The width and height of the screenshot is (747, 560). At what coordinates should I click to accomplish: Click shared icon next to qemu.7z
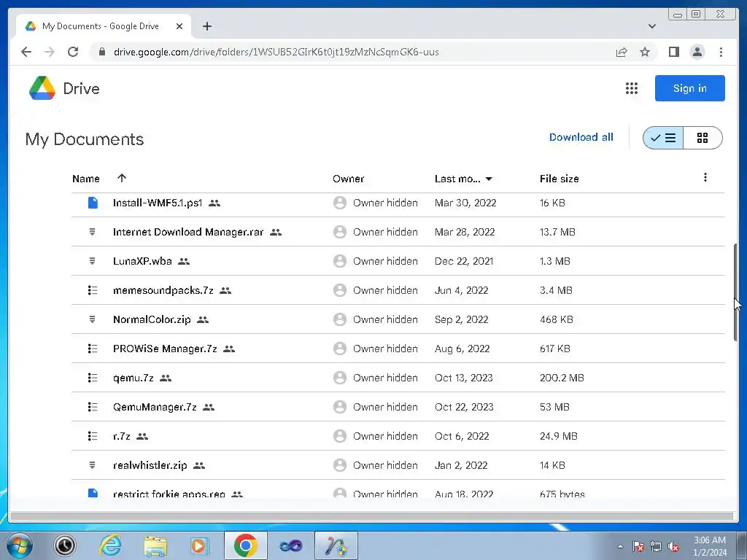pos(166,378)
